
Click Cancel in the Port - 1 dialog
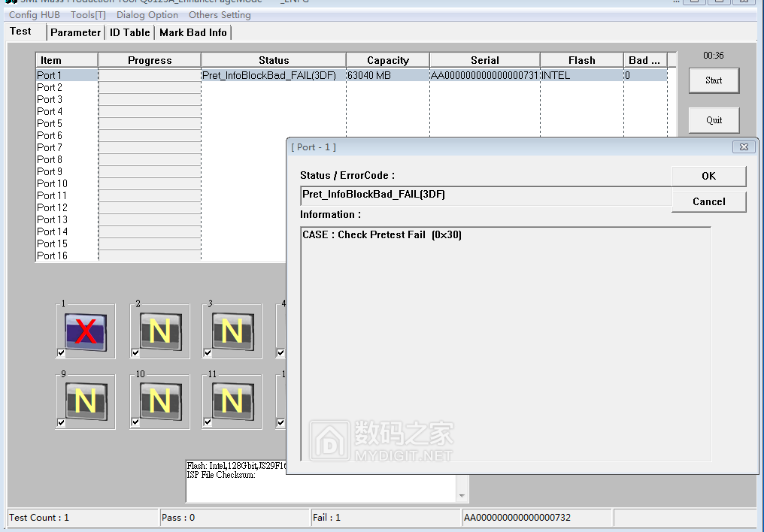point(709,201)
